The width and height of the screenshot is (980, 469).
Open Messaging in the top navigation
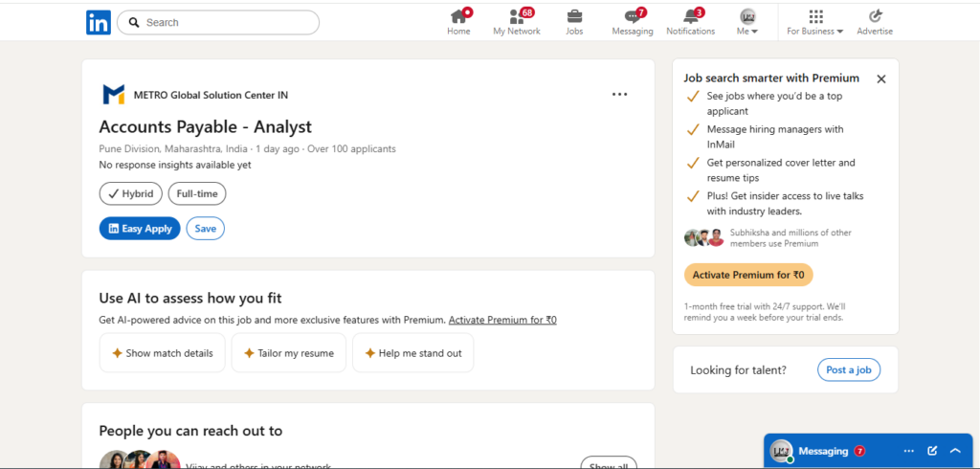point(633,22)
